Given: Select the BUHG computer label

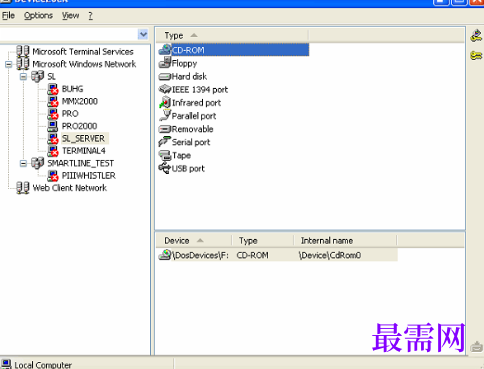Looking at the screenshot, I should pyautogui.click(x=72, y=89).
